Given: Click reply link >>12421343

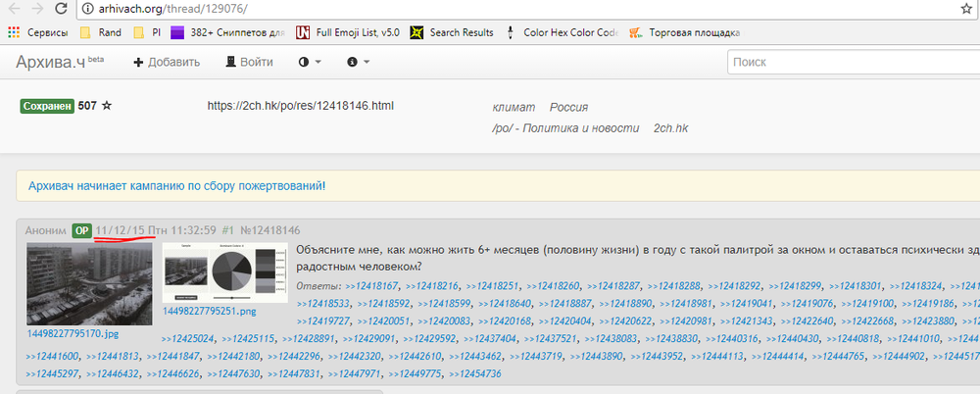Looking at the screenshot, I should click(748, 321).
